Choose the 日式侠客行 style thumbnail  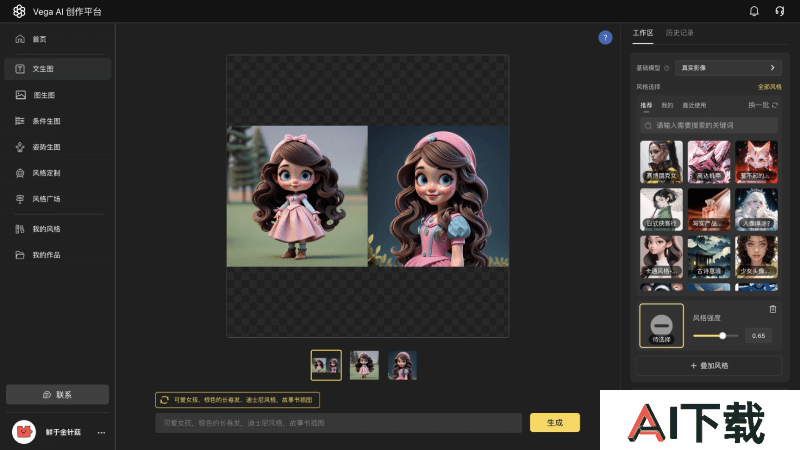(x=661, y=209)
